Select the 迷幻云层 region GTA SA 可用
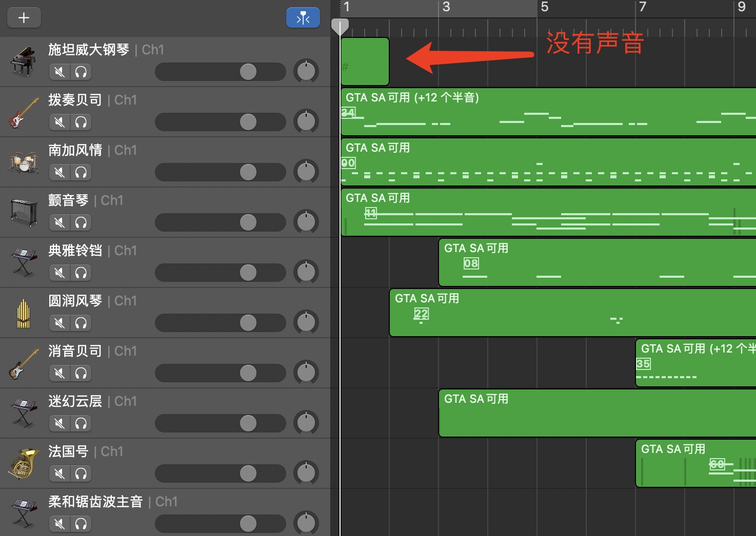The height and width of the screenshot is (536, 756). click(x=598, y=413)
